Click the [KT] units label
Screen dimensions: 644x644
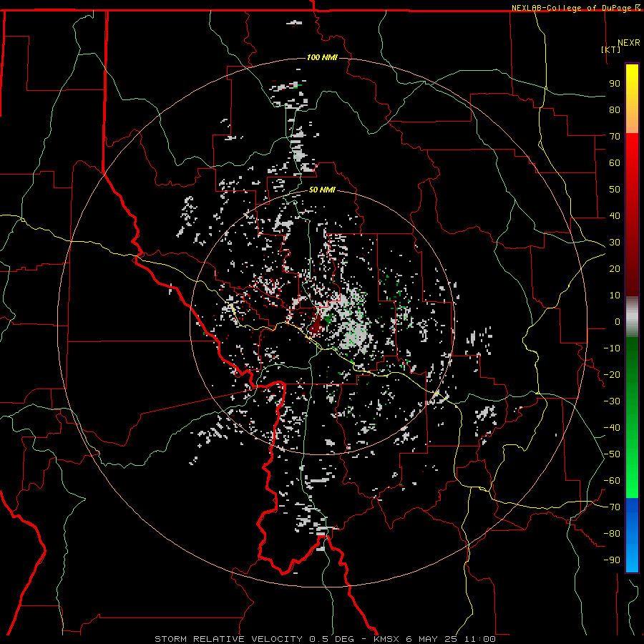(611, 49)
